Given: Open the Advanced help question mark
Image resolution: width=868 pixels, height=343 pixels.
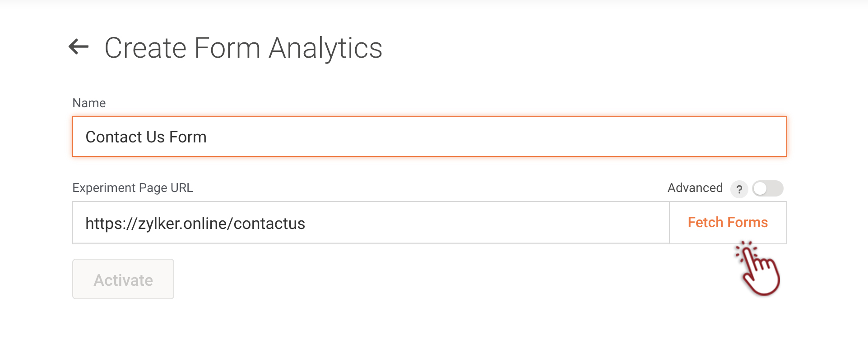Looking at the screenshot, I should click(x=739, y=189).
